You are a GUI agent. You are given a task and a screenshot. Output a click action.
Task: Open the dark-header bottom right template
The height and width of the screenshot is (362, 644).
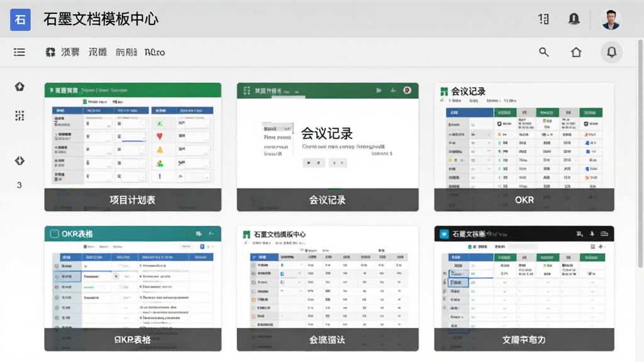524,288
